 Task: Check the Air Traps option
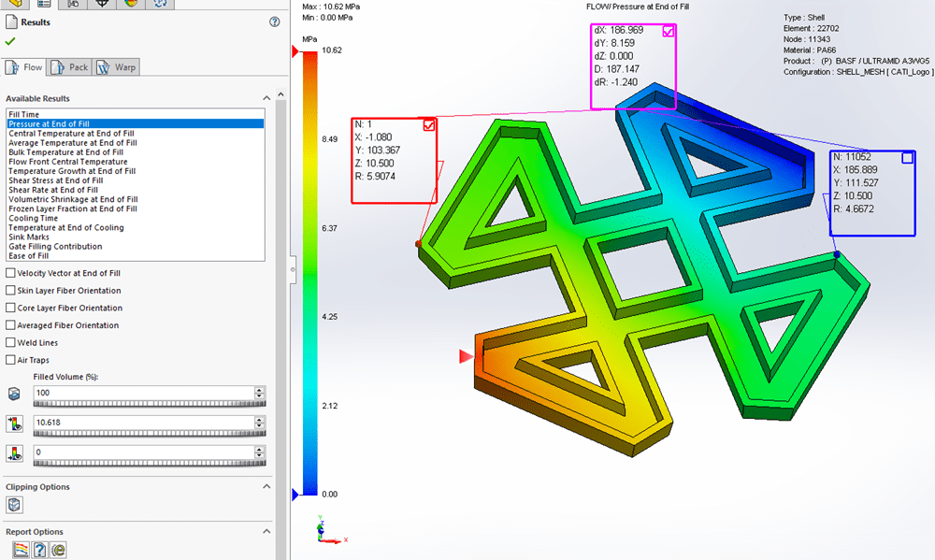pos(10,360)
